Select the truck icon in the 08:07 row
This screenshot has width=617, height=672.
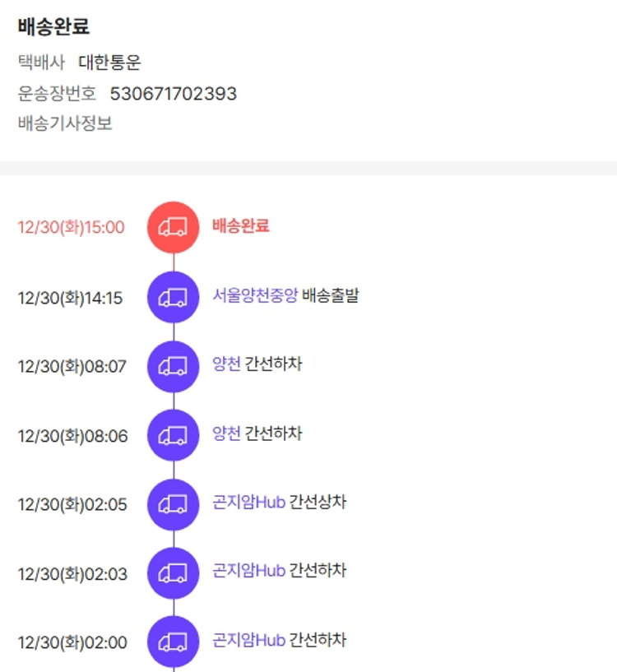173,366
